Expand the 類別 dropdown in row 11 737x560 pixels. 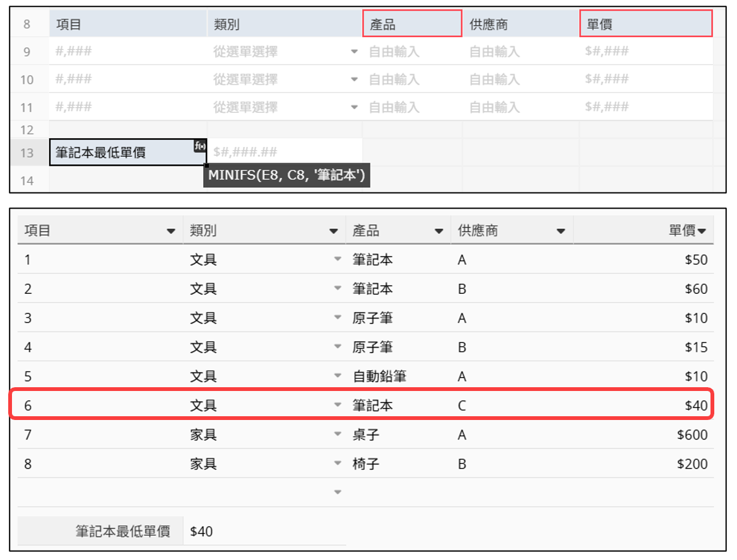pyautogui.click(x=354, y=107)
